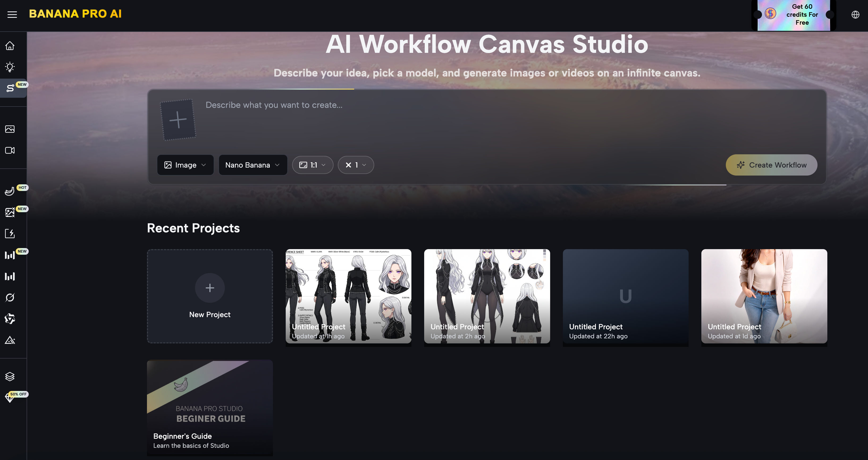The image size is (868, 460).
Task: Open the New Project card
Action: [210, 296]
